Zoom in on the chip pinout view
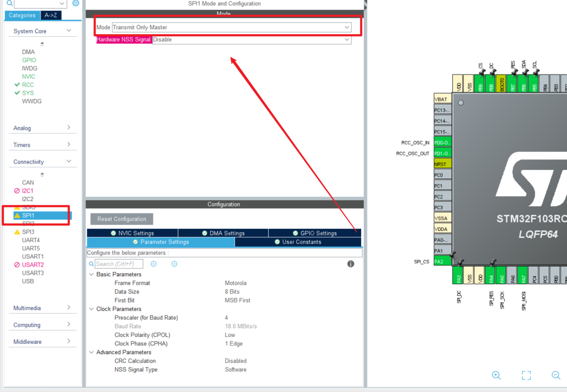The height and width of the screenshot is (392, 567). tap(497, 375)
